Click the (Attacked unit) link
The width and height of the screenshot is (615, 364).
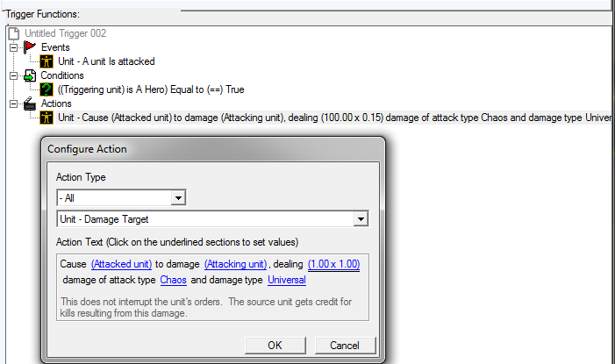tap(122, 264)
